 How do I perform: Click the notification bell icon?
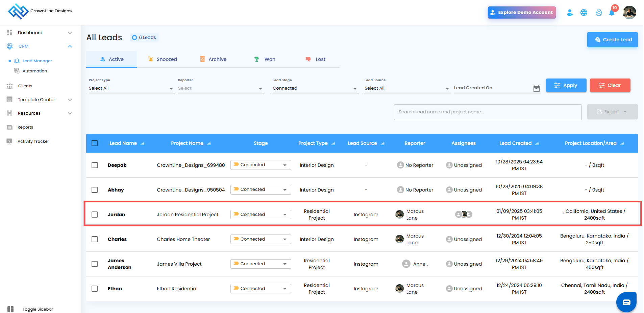pyautogui.click(x=612, y=13)
